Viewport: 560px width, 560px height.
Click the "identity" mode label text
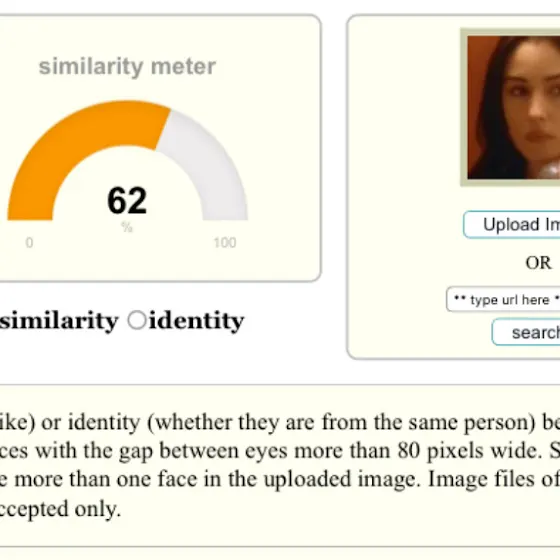197,320
